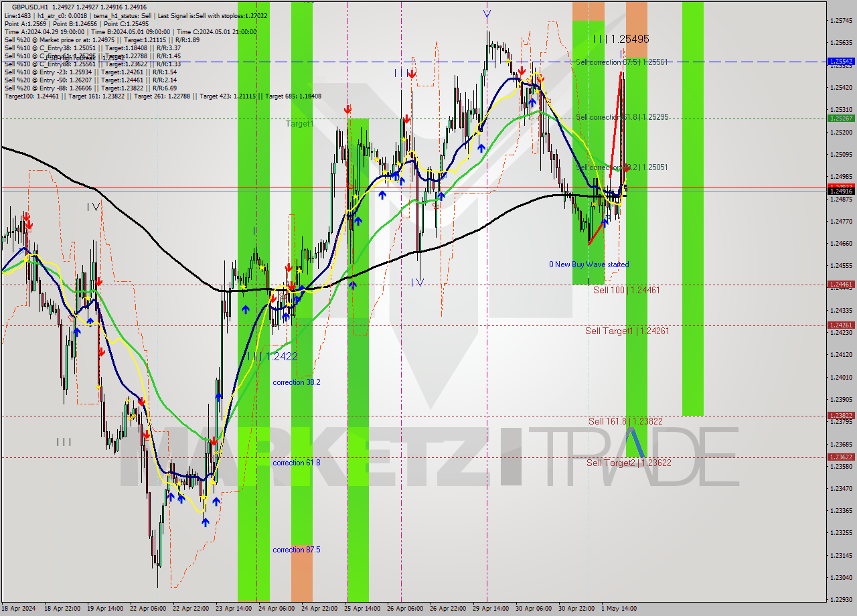Screen dimensions: 857x616
Task: Click the red 1.24261 price tag
Action: (x=841, y=325)
